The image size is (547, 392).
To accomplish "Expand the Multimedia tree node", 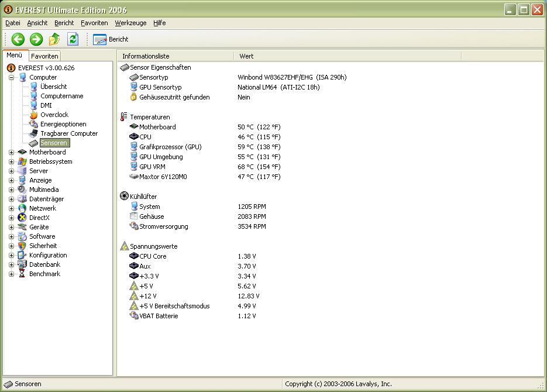I will pyautogui.click(x=12, y=190).
